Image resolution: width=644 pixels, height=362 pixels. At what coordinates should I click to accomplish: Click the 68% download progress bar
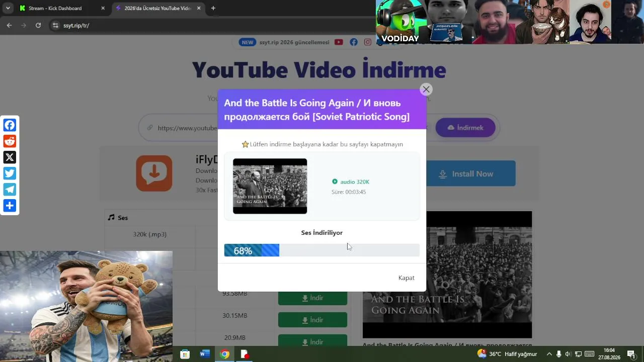point(321,250)
